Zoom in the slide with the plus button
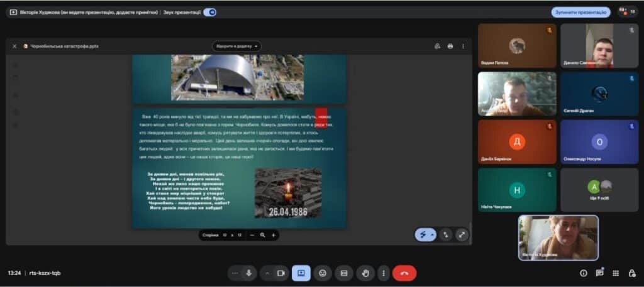644x287 pixels. pos(274,235)
